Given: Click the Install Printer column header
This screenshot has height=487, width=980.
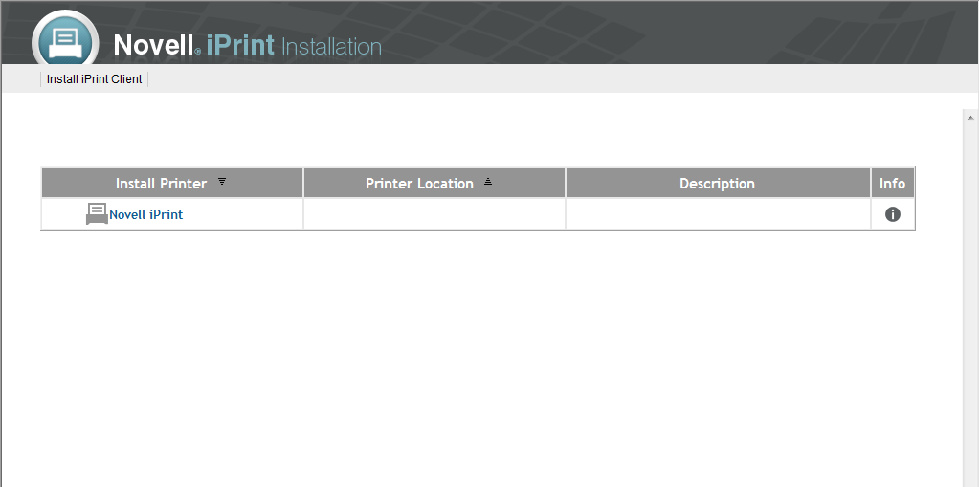Looking at the screenshot, I should 172,183.
